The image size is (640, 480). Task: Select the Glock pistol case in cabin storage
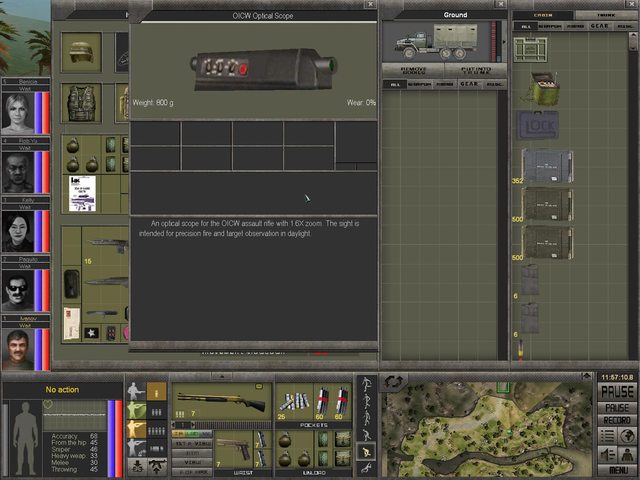pyautogui.click(x=538, y=125)
